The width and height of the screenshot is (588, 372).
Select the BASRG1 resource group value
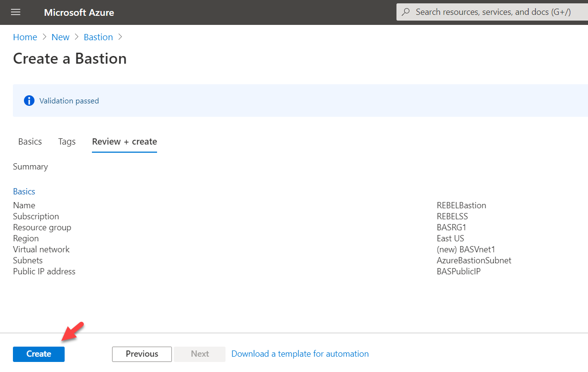tap(452, 227)
